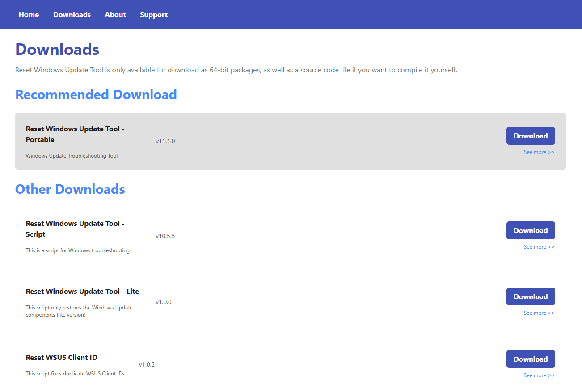See more about the Script version
582x392 pixels.
(539, 247)
